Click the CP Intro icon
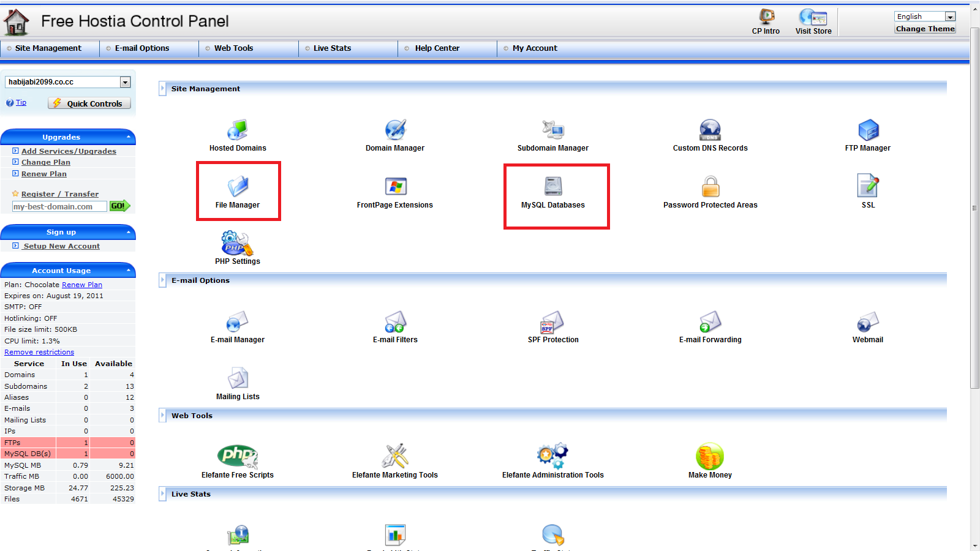The height and width of the screenshot is (551, 980). (x=766, y=17)
